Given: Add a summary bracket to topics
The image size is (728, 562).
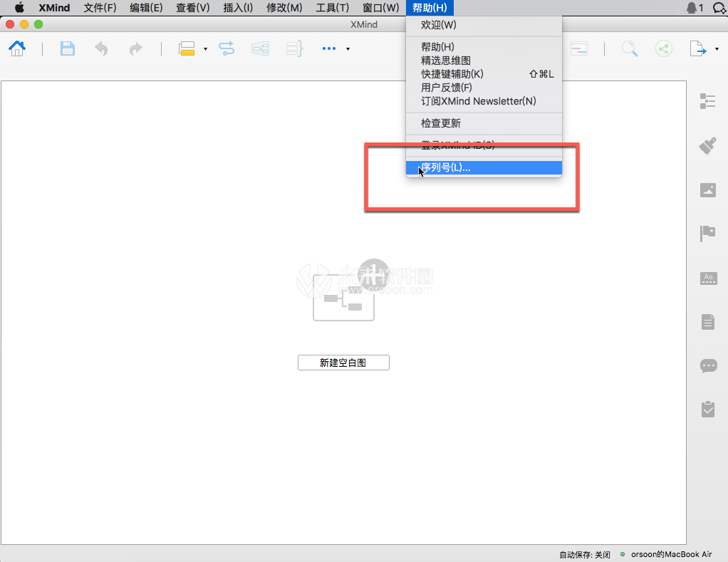Looking at the screenshot, I should (x=294, y=48).
